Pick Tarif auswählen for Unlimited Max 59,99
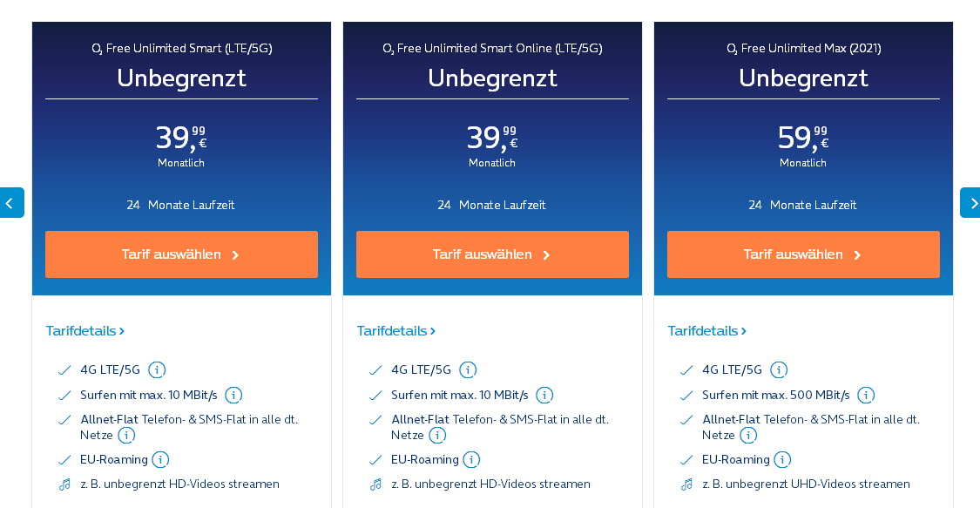 803,254
